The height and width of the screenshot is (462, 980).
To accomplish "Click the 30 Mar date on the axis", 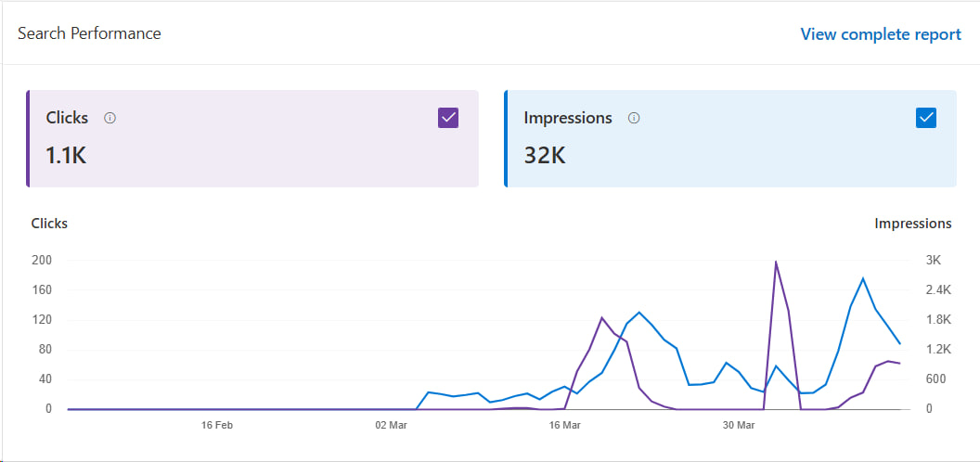I will pyautogui.click(x=739, y=425).
